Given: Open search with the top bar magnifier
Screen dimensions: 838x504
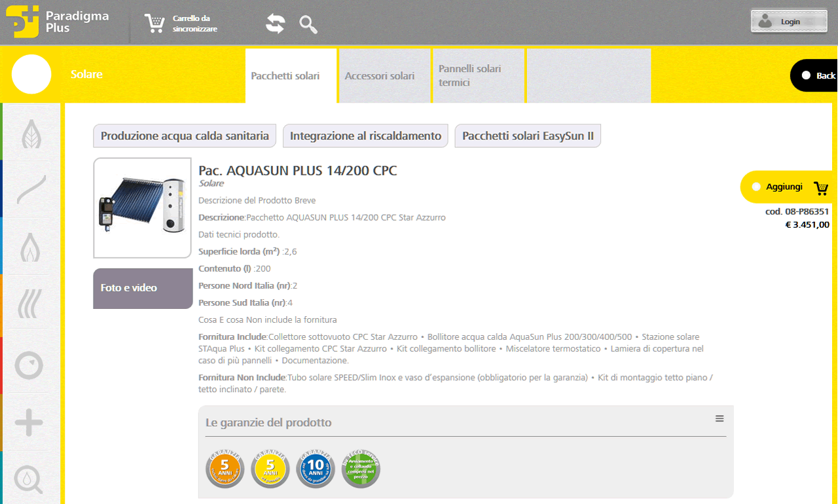Looking at the screenshot, I should click(308, 24).
